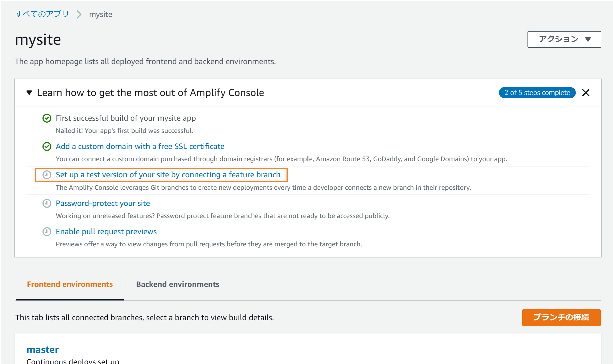Click 'You can connect a custom domain' description
This screenshot has width=613, height=364.
(x=282, y=159)
